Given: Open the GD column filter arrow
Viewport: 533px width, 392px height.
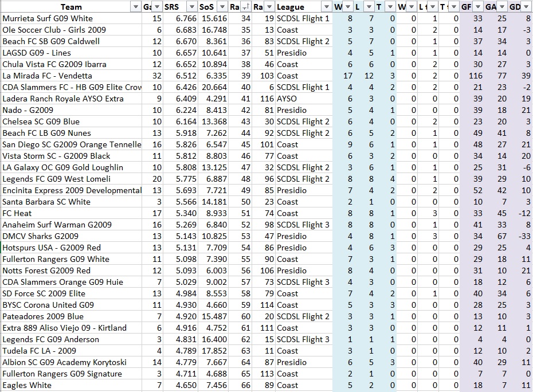Looking at the screenshot, I should point(526,7).
